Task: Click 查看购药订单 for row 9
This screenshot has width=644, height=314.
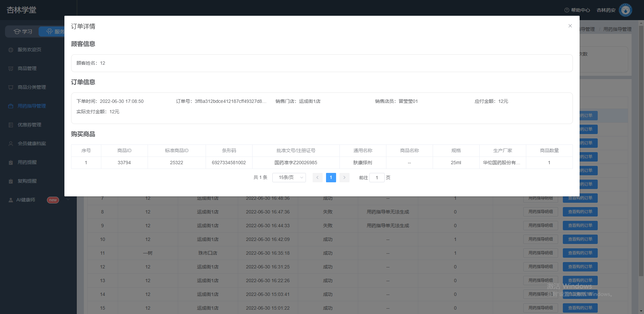Action: pyautogui.click(x=580, y=226)
